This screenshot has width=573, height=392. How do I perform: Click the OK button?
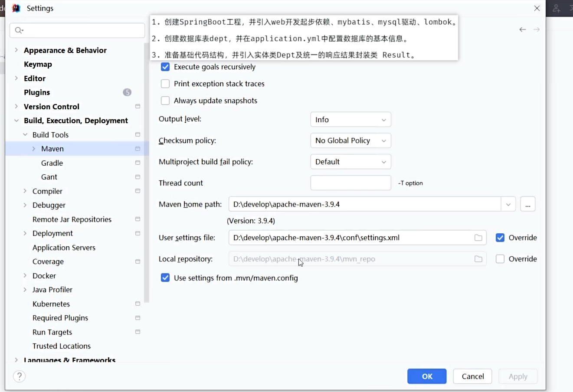pyautogui.click(x=427, y=376)
